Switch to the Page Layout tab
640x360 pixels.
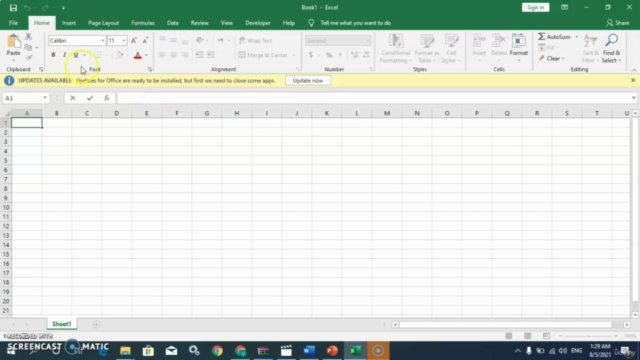point(103,23)
